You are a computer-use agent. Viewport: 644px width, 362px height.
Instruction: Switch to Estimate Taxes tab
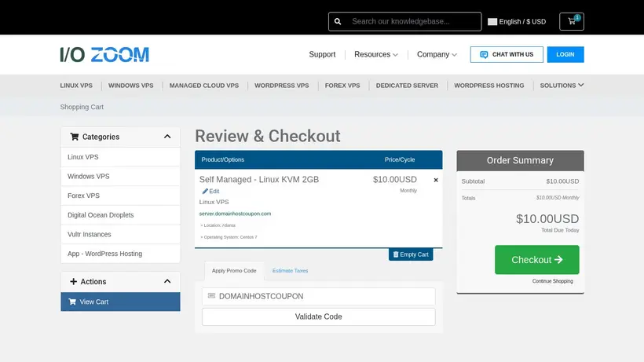tap(290, 270)
